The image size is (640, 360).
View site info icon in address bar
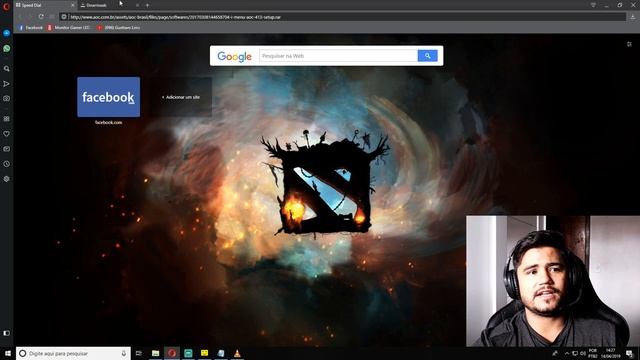64,17
